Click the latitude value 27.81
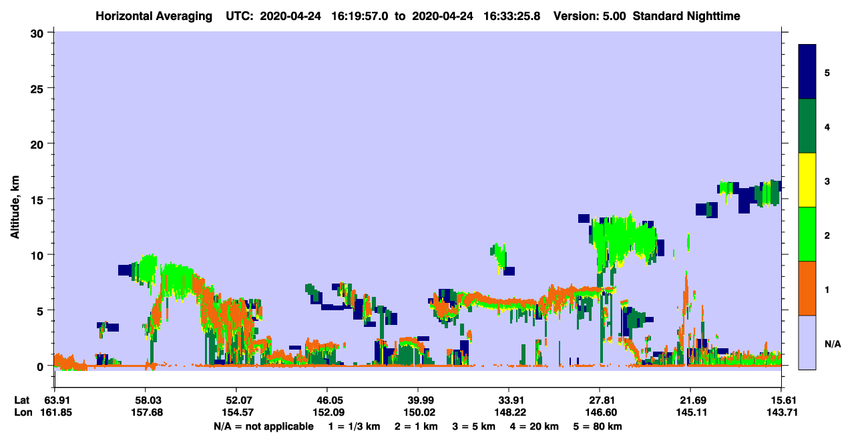This screenshot has height=445, width=868. pyautogui.click(x=601, y=400)
